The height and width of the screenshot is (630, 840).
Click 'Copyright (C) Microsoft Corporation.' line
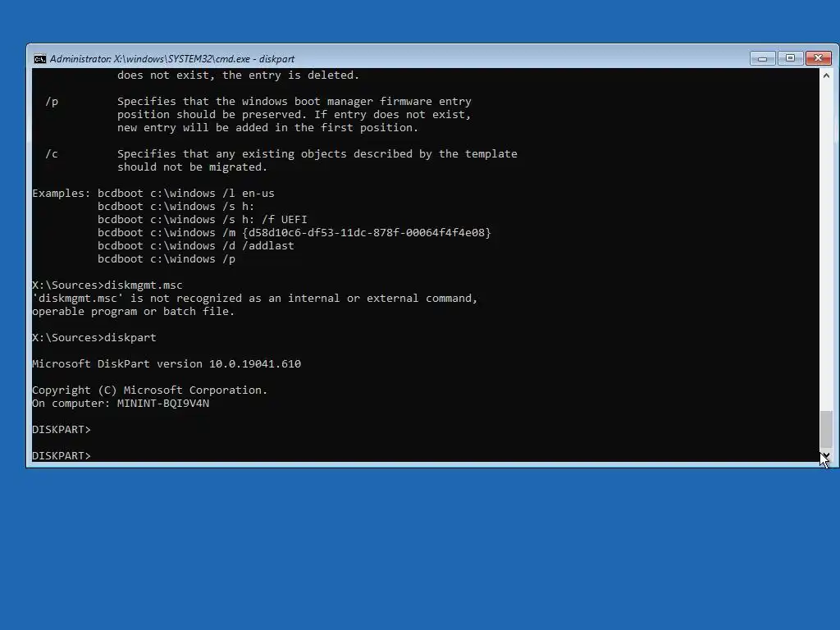coord(149,390)
